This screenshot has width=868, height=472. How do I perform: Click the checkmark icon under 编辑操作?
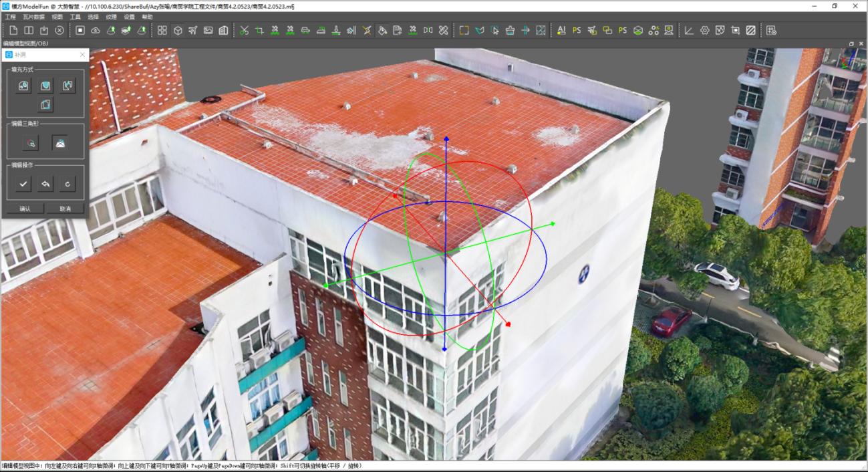pos(23,183)
